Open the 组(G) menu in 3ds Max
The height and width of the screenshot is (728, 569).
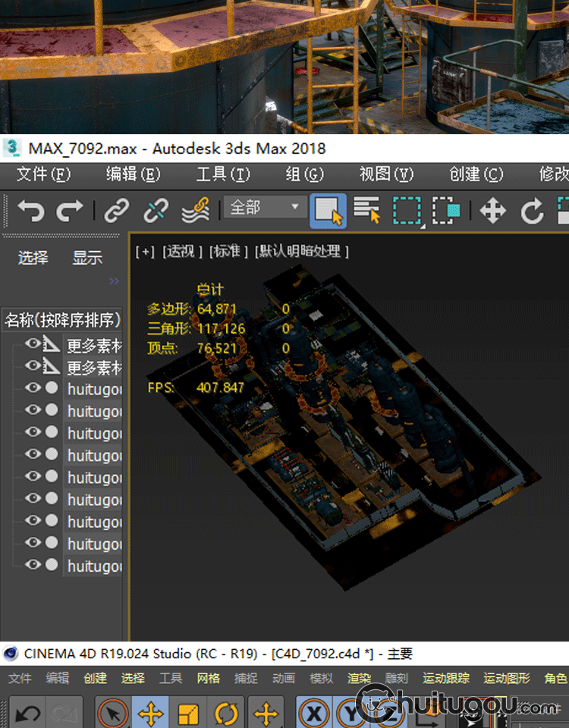(x=305, y=174)
